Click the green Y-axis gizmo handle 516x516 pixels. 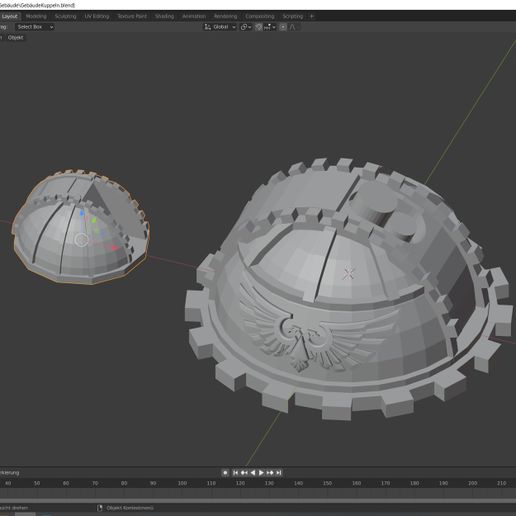pos(94,220)
